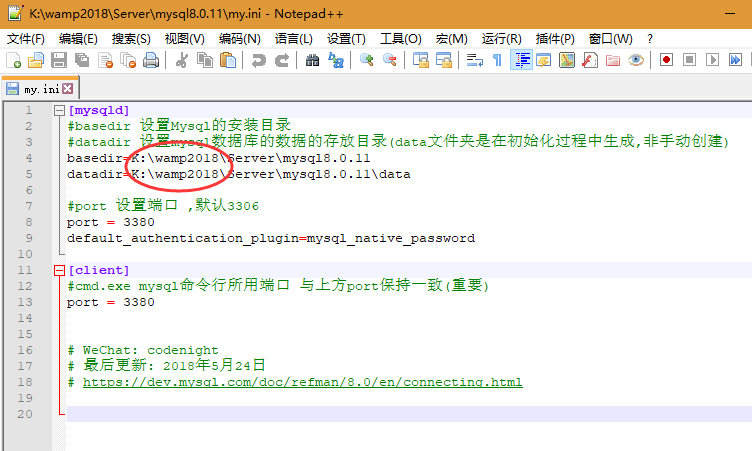Click the Redo arrow icon
Viewport: 752px width, 451px height.
tap(282, 60)
